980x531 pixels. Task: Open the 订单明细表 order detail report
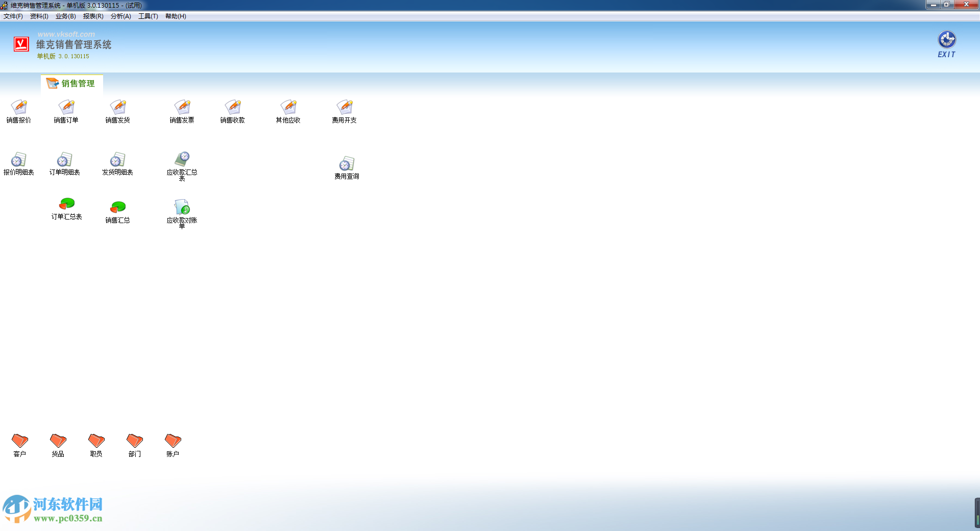coord(65,163)
